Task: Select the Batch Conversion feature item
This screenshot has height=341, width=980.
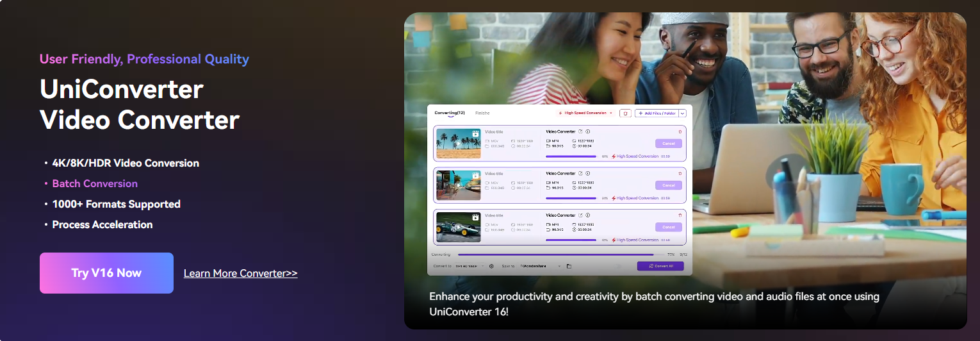Action: (x=95, y=183)
